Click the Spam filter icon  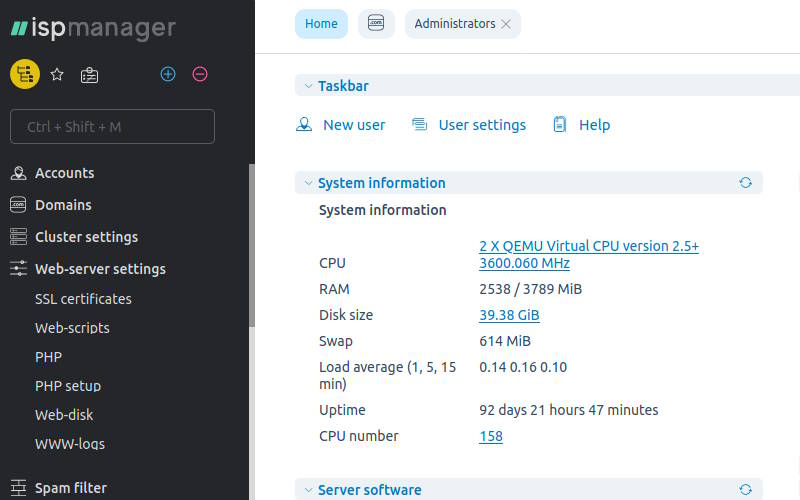point(18,488)
